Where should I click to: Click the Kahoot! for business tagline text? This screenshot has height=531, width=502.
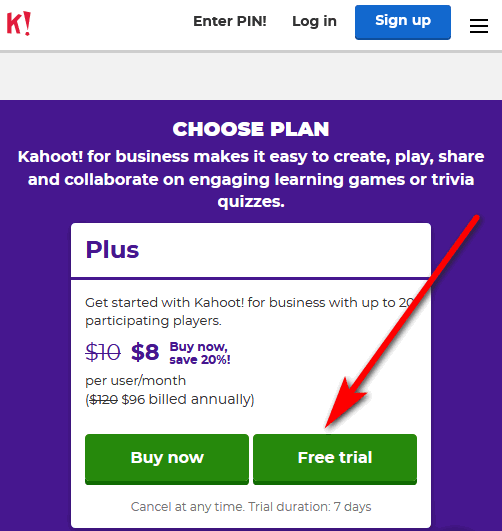pyautogui.click(x=251, y=179)
